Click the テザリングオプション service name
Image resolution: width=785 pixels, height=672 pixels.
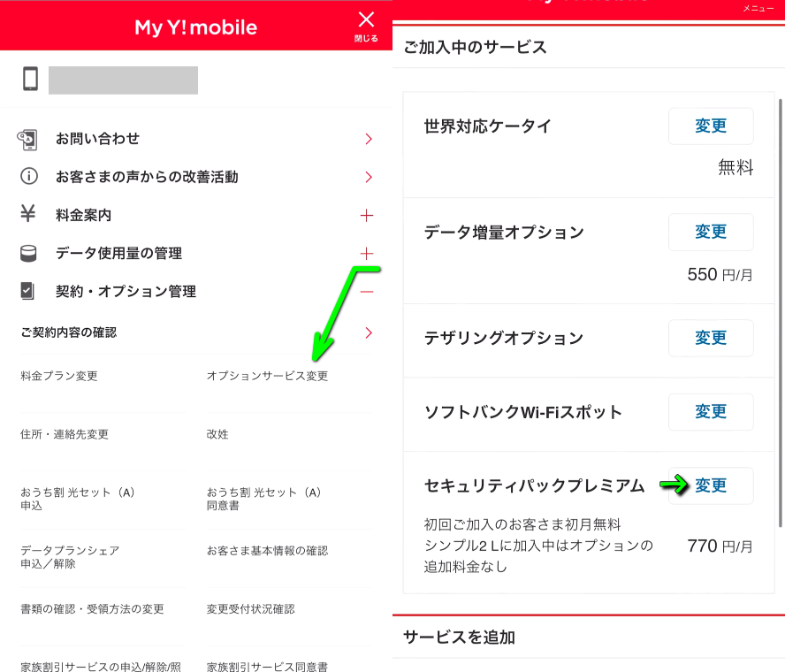pyautogui.click(x=504, y=338)
